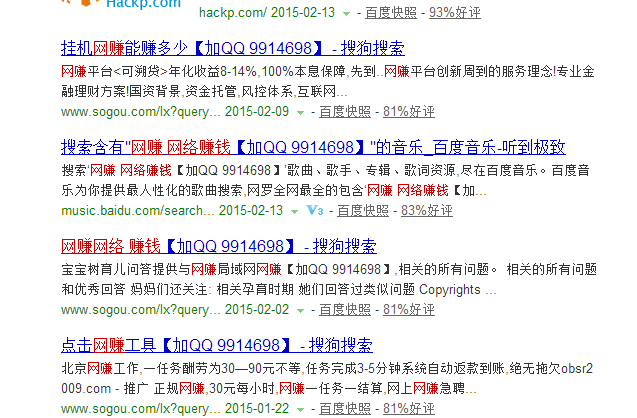Expand dropdown arrow next to 2015-02-02 sogou result
Screen dimensions: 637x418
(x=300, y=311)
